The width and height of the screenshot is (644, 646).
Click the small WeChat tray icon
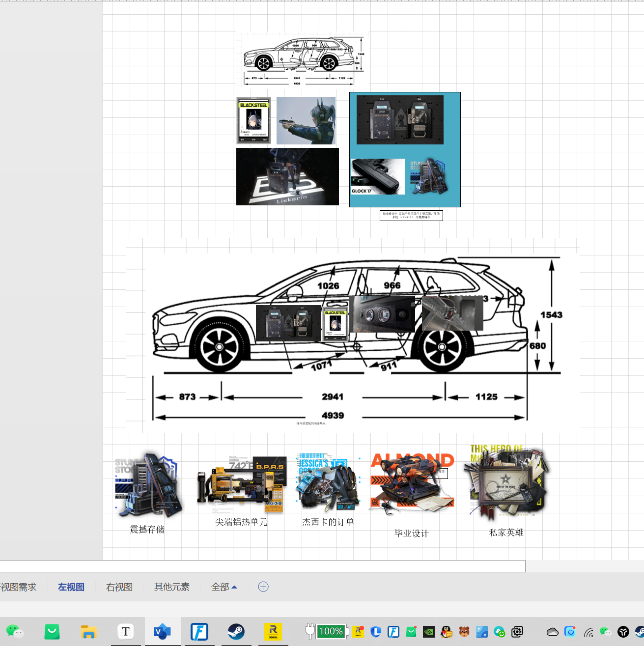[x=606, y=632]
